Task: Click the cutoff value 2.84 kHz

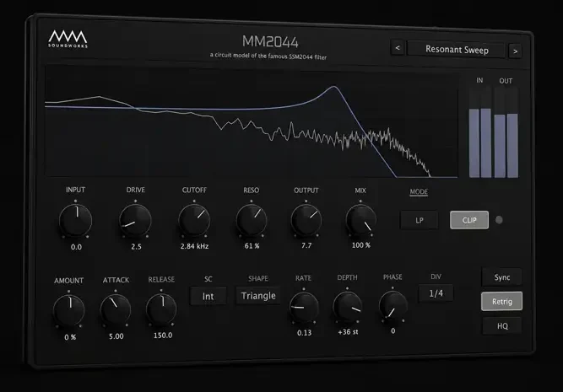Action: tap(194, 246)
